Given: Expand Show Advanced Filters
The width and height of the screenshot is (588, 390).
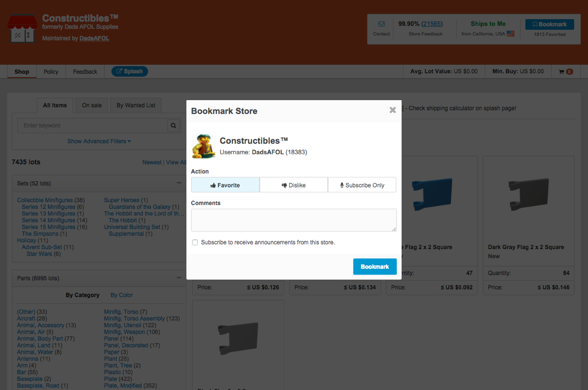Looking at the screenshot, I should click(99, 141).
